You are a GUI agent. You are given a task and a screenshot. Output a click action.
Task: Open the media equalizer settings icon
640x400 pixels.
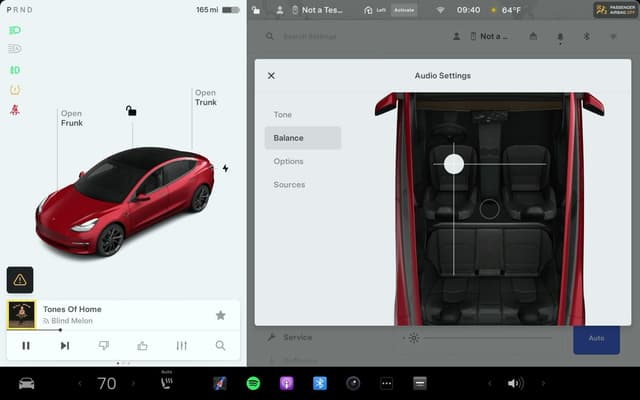[x=181, y=346]
